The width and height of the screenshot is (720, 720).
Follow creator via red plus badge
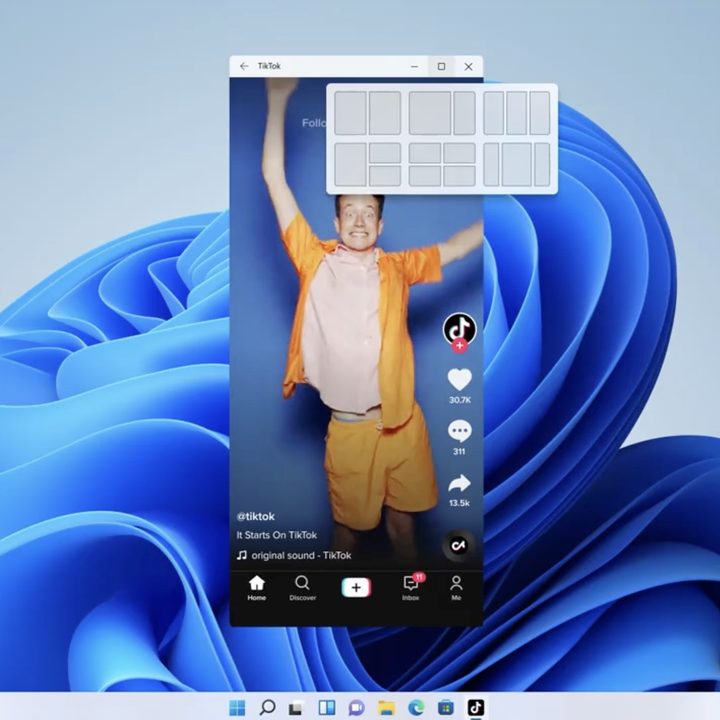[460, 346]
